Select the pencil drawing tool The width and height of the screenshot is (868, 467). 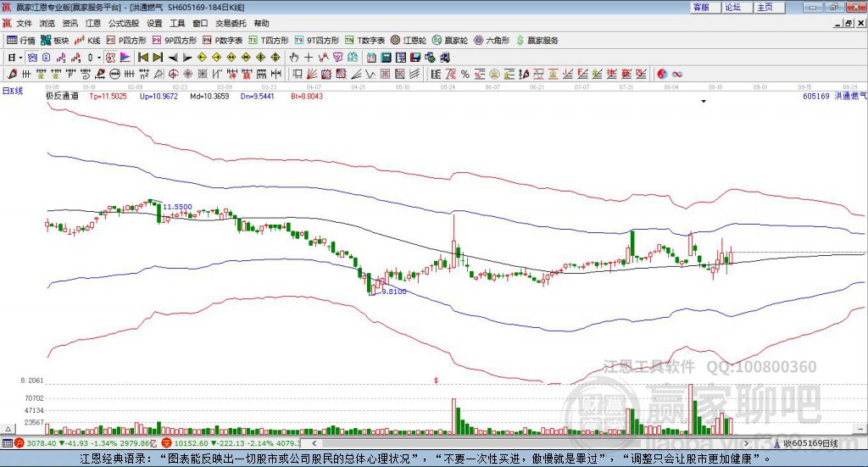(x=12, y=74)
